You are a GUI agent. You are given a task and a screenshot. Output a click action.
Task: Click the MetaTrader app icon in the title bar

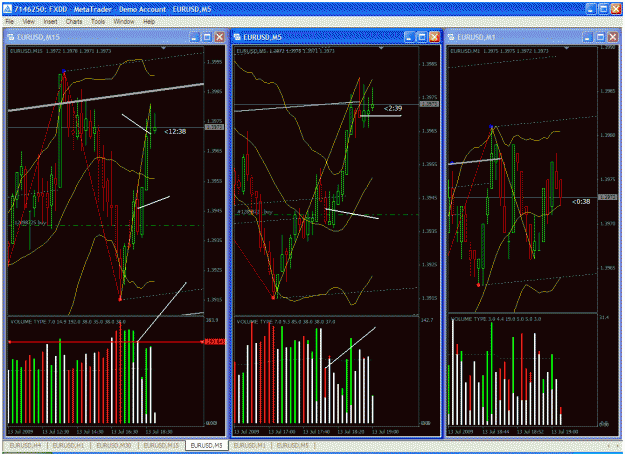(7, 9)
